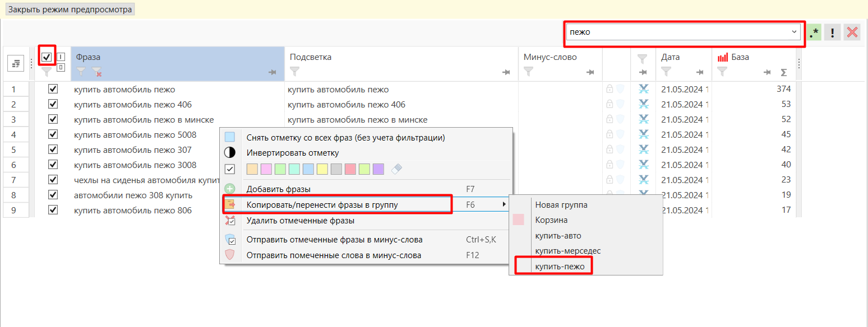Toggle the select-all checkbox in header

tap(47, 57)
